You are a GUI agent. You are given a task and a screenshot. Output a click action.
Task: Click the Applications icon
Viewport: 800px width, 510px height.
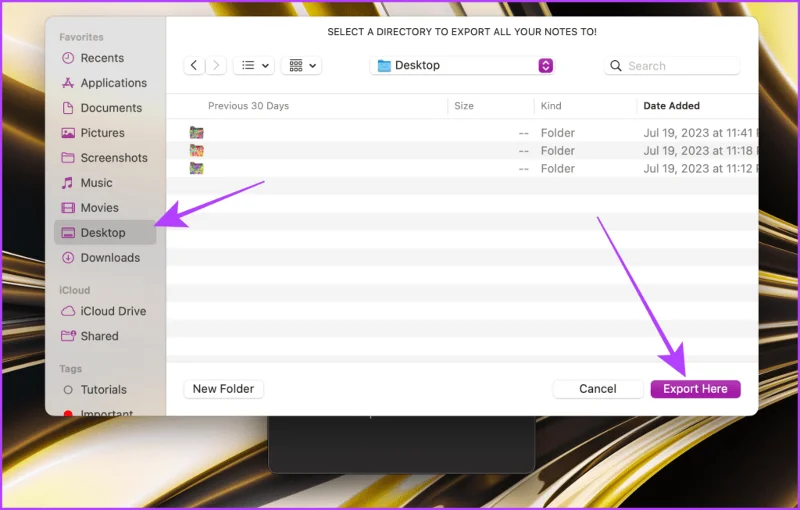68,83
